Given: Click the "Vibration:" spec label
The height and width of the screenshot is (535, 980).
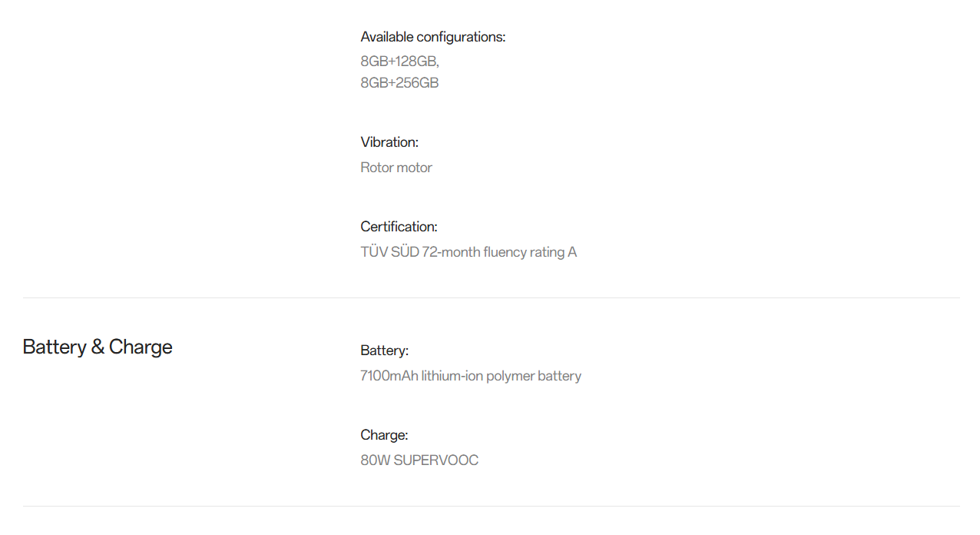Looking at the screenshot, I should tap(389, 142).
